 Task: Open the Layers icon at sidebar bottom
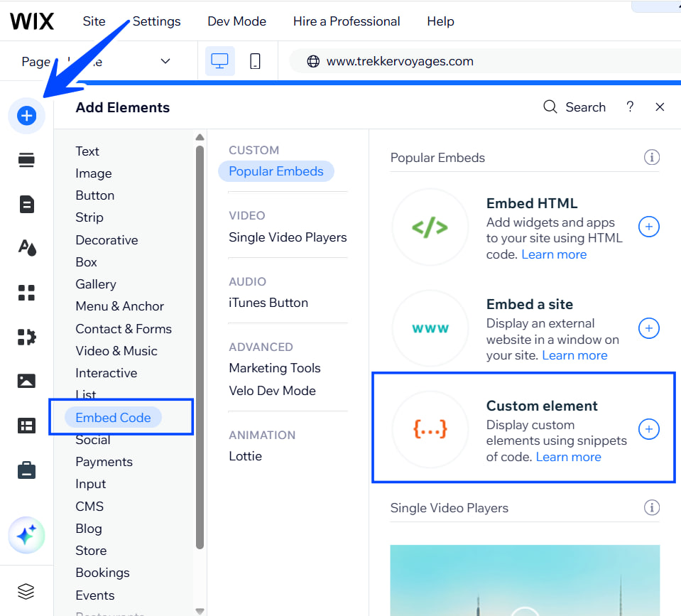click(x=26, y=590)
